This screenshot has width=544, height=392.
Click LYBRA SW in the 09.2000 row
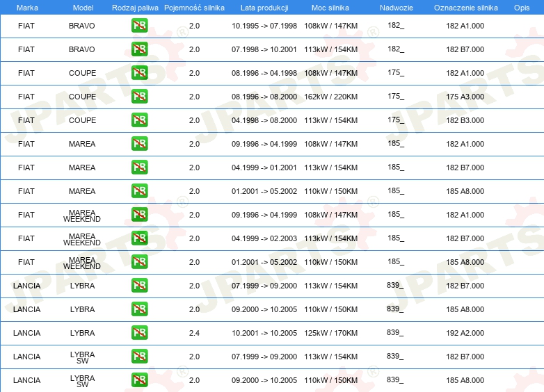coord(82,381)
